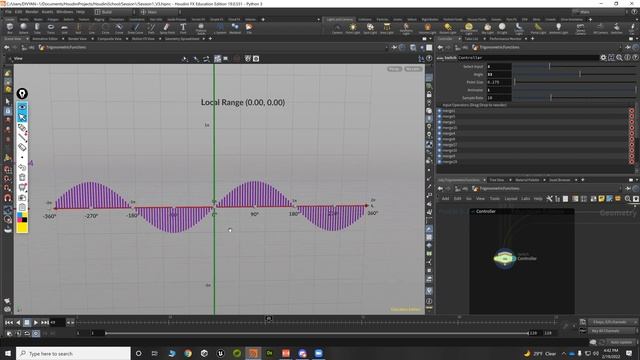This screenshot has width=640, height=360.
Task: Add a Sky Light from the shelf
Action: [x=487, y=28]
